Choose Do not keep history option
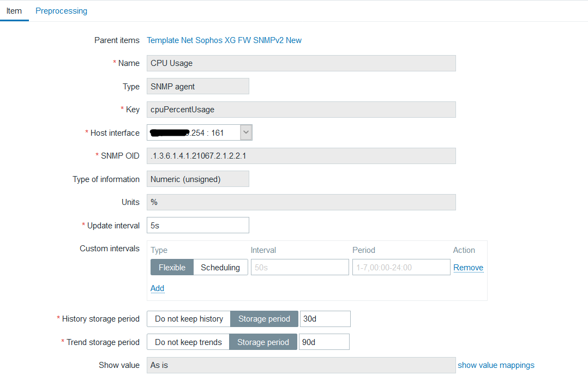 [x=189, y=319]
